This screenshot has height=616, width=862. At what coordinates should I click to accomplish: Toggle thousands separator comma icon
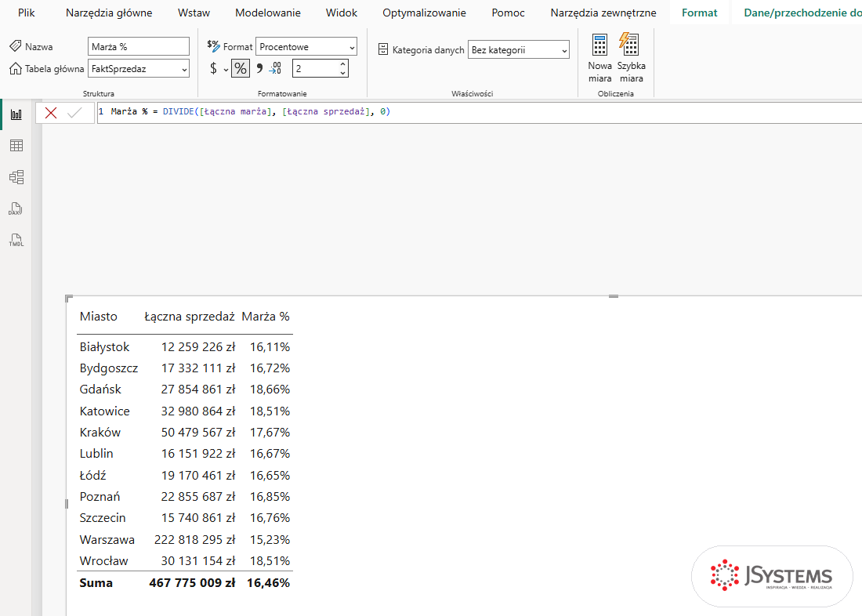pos(259,69)
